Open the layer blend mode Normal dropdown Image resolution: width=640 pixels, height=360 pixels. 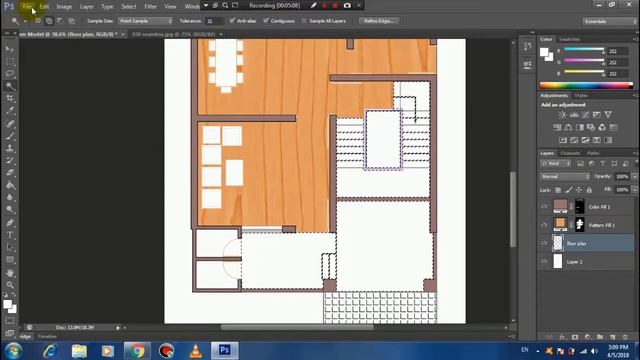pos(565,177)
